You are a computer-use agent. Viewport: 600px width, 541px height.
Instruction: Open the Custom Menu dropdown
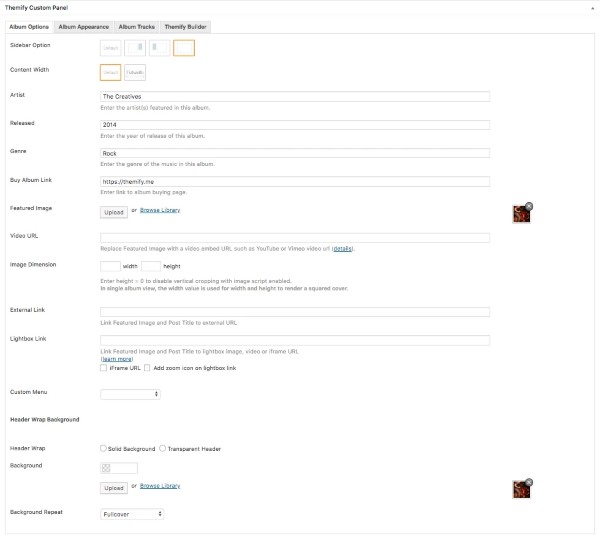[x=130, y=394]
